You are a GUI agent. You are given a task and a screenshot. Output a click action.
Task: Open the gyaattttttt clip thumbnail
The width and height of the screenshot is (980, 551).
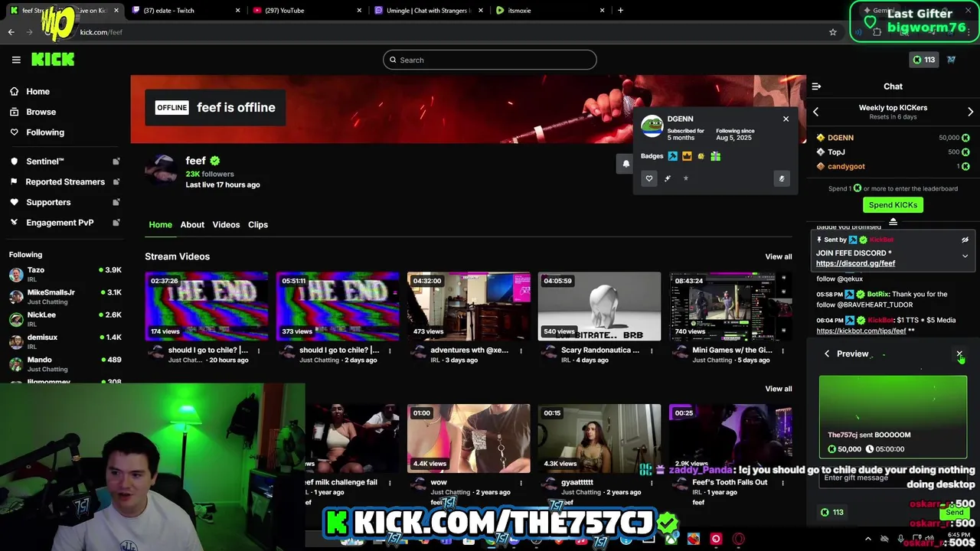coord(599,439)
